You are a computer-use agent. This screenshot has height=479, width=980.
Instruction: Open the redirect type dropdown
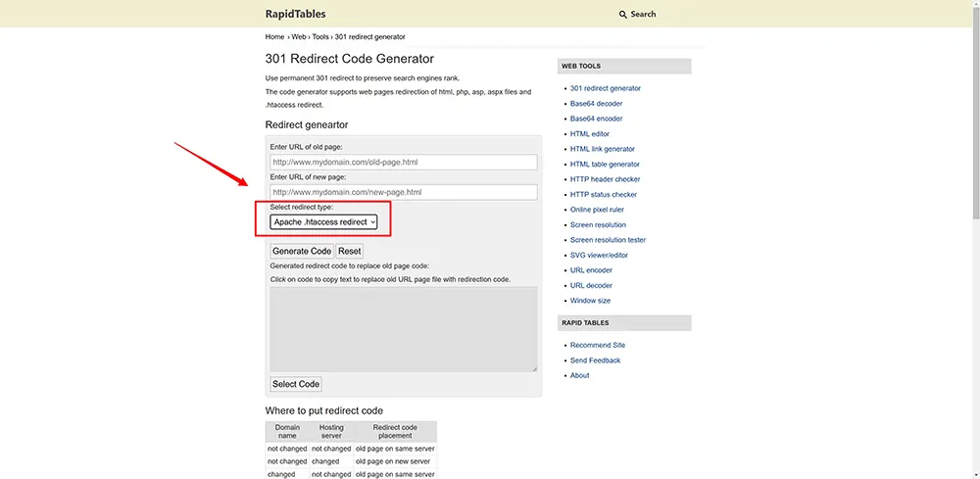point(323,222)
